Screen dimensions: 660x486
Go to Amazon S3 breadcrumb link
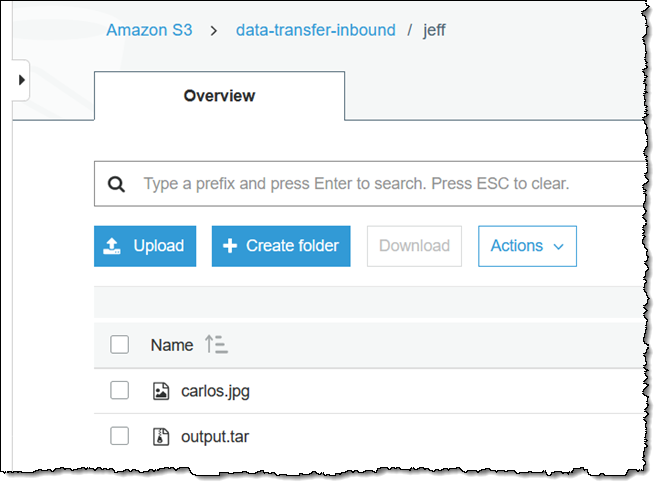149,30
